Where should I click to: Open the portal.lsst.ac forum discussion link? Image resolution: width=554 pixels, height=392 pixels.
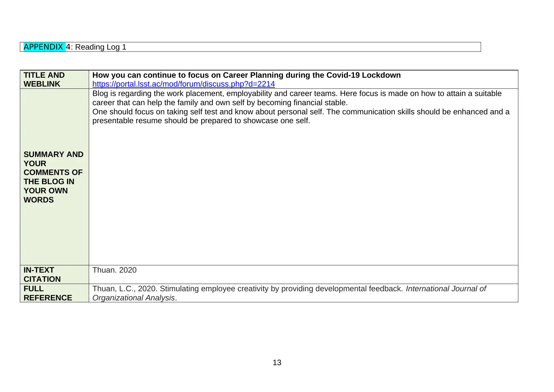184,84
